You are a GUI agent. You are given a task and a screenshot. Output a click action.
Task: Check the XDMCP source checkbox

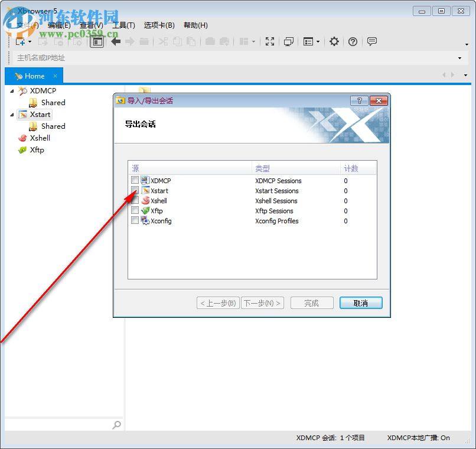tap(135, 180)
